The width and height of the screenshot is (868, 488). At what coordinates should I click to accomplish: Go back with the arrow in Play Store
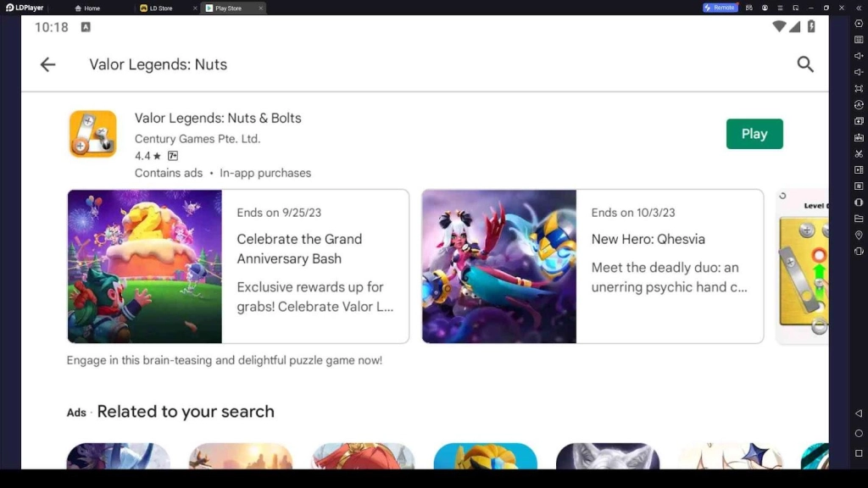tap(48, 64)
